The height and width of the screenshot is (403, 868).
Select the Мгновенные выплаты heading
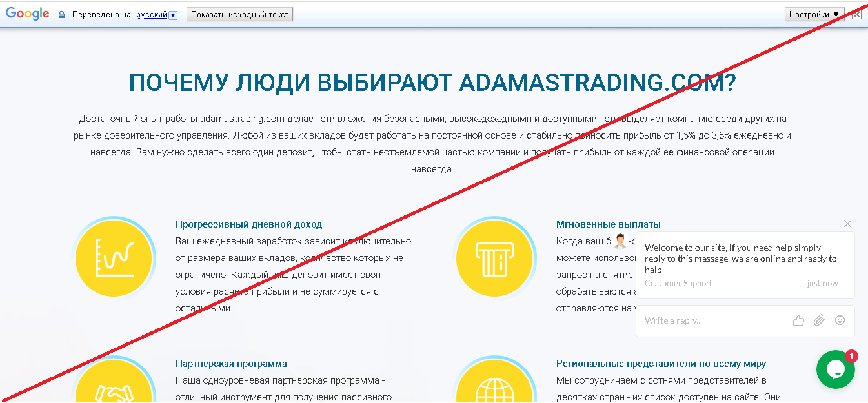pos(609,224)
